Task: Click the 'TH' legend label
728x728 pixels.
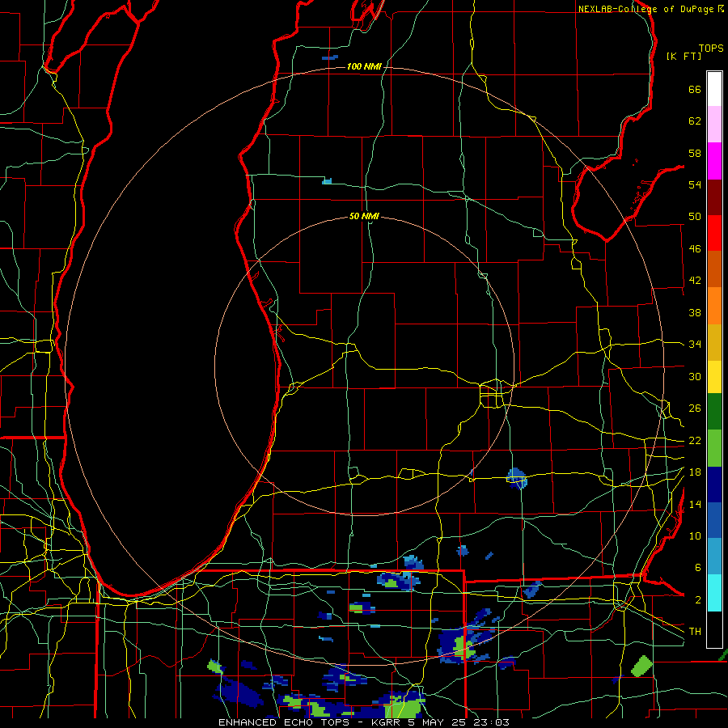Action: pos(695,632)
